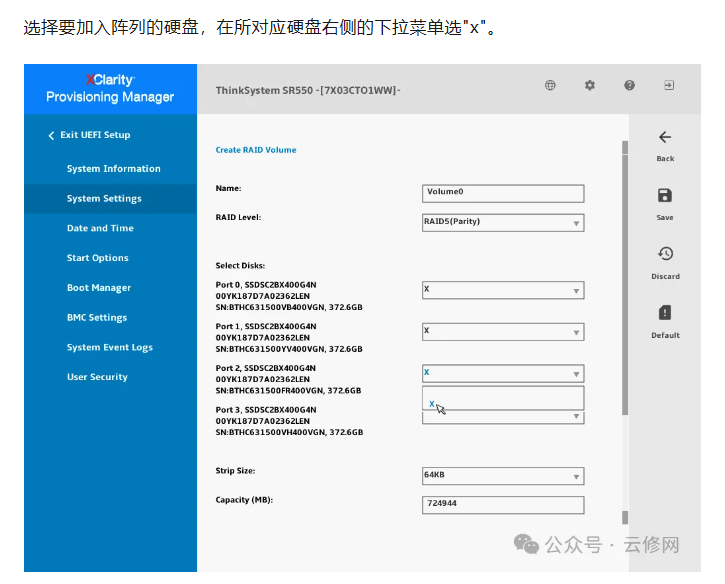Screen dimensions: 725x584
Task: Open User Security menu item
Action: (97, 377)
